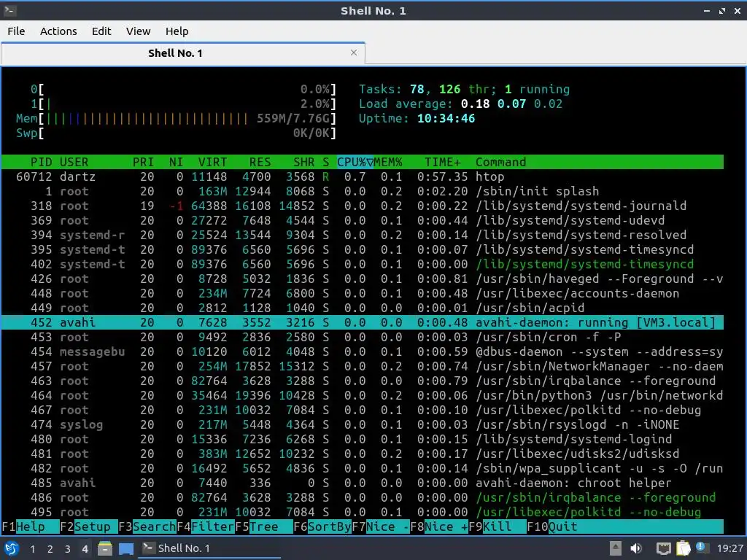
Task: Select the accounts-daemon process row
Action: [362, 293]
